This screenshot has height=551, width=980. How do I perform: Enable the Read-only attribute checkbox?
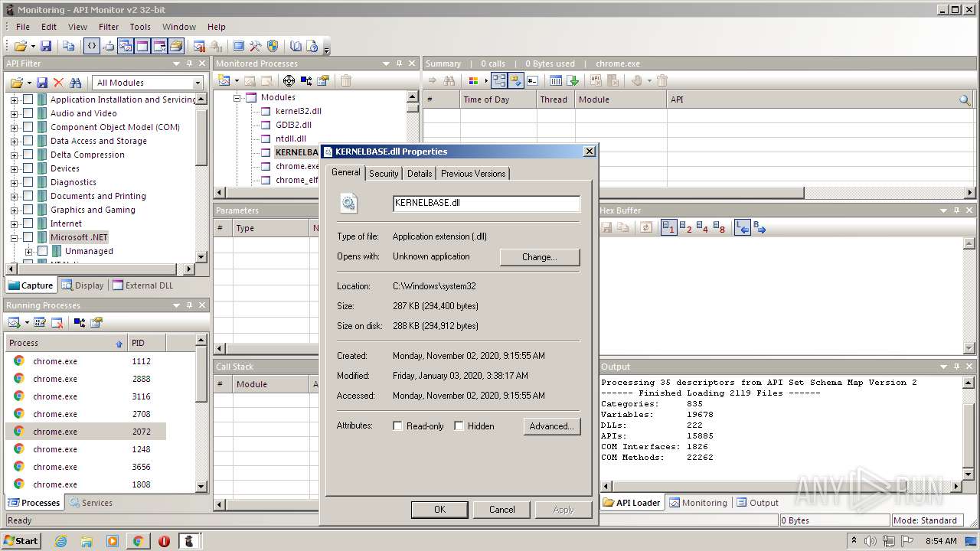pos(397,426)
